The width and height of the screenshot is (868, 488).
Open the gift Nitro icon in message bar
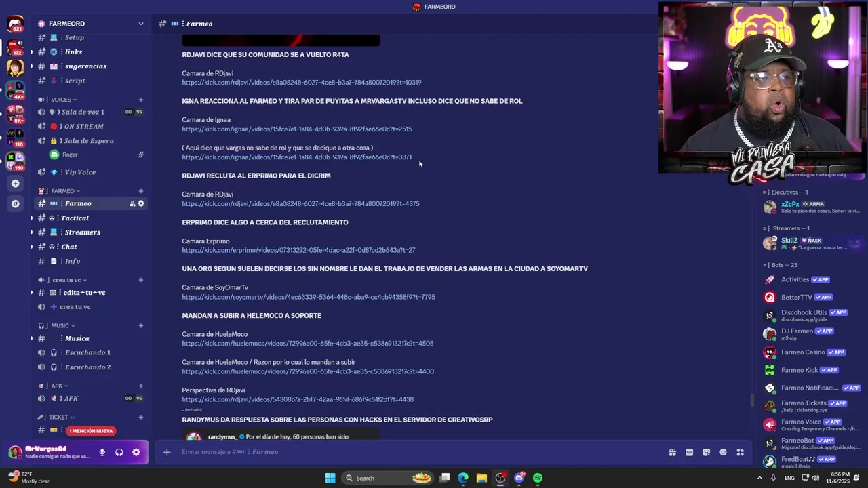tap(672, 452)
